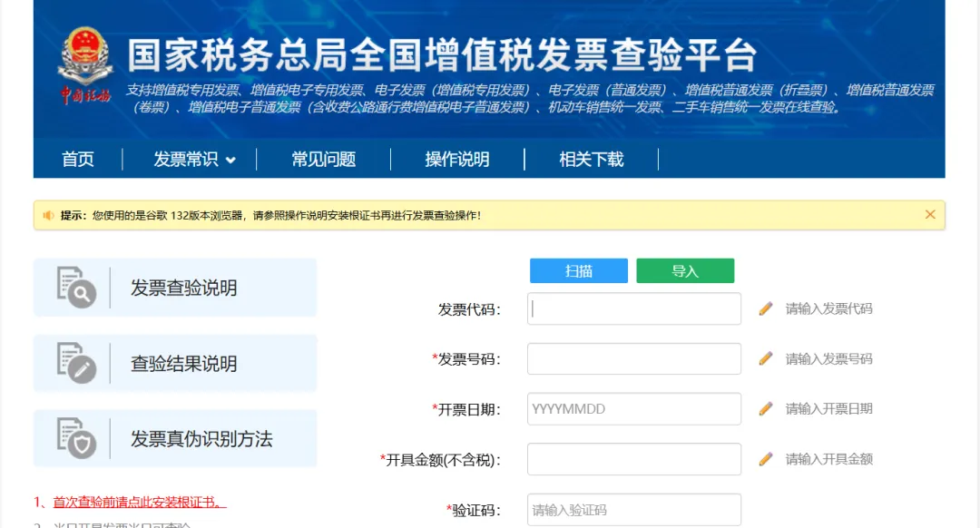Dismiss the yellow browser tip banner
The image size is (980, 528).
click(930, 214)
